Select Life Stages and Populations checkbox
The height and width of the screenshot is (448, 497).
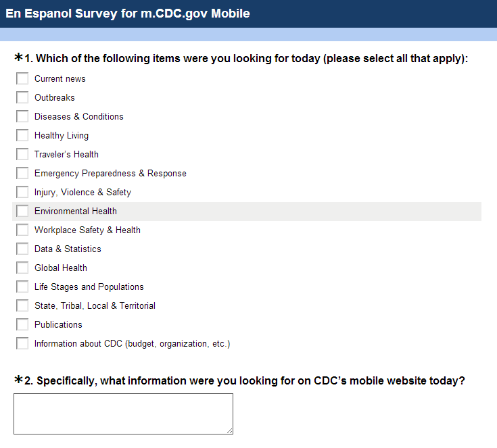pyautogui.click(x=22, y=287)
